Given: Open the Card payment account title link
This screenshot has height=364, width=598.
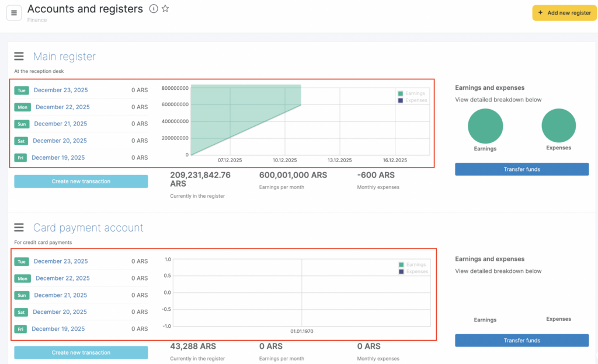Looking at the screenshot, I should pyautogui.click(x=88, y=228).
